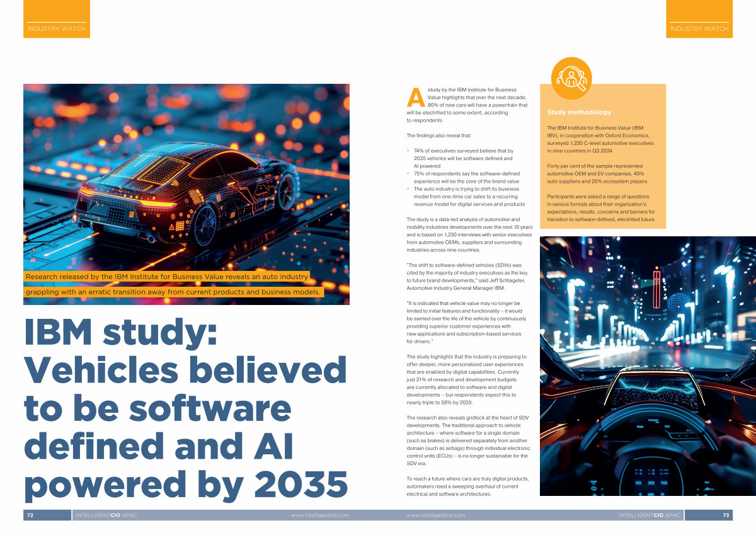Click the 'Study methodology' sidebar heading

579,112
